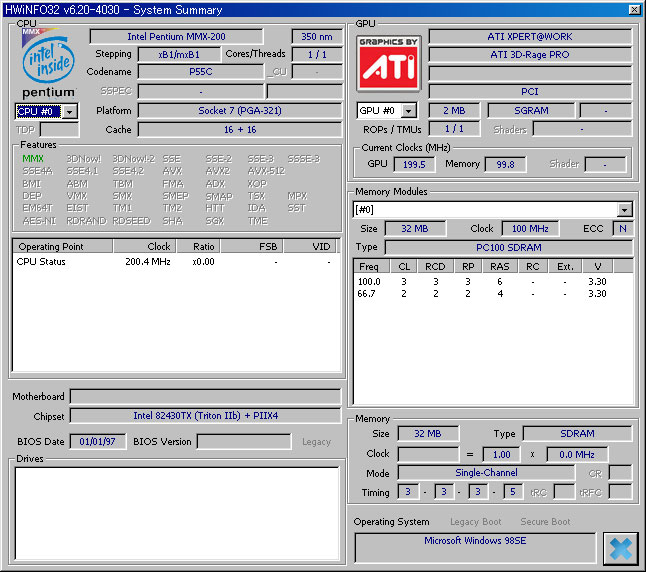Click the module Size 32 MB field

(415, 228)
